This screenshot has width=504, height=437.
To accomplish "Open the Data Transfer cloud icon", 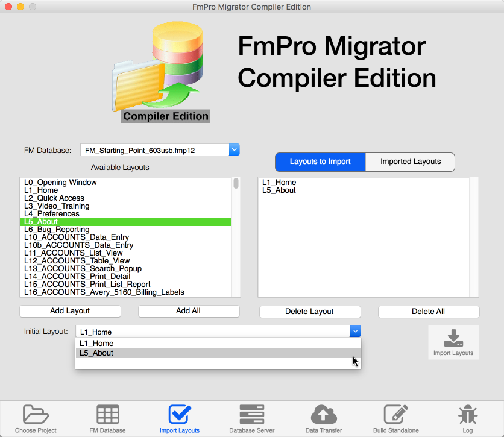I will (x=324, y=415).
